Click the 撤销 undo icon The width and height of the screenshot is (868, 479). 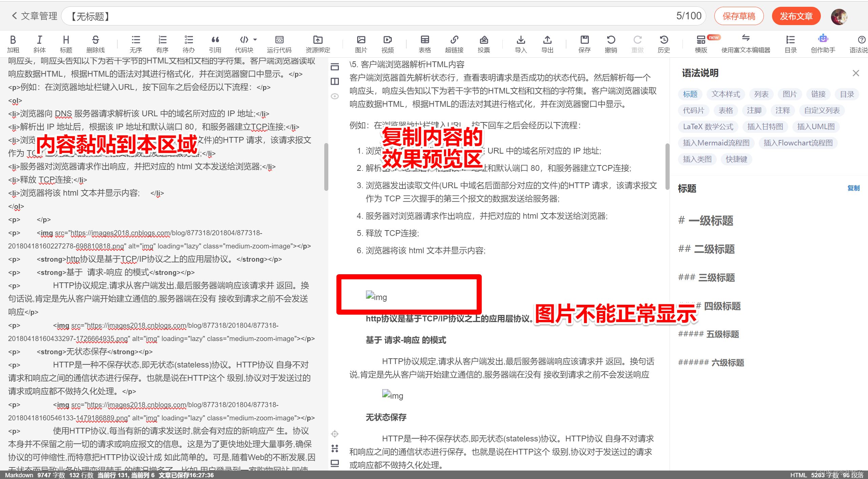pyautogui.click(x=611, y=40)
